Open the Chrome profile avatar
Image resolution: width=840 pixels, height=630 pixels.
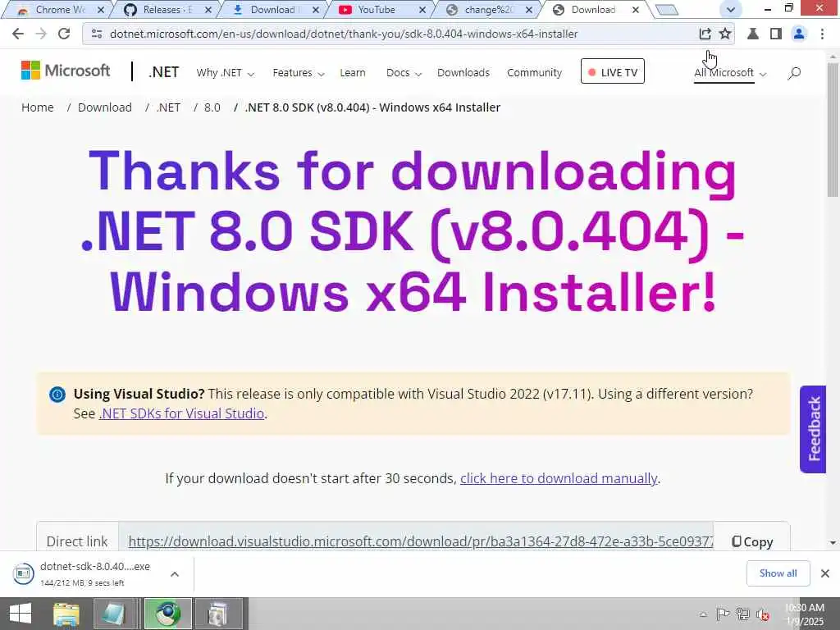tap(799, 34)
